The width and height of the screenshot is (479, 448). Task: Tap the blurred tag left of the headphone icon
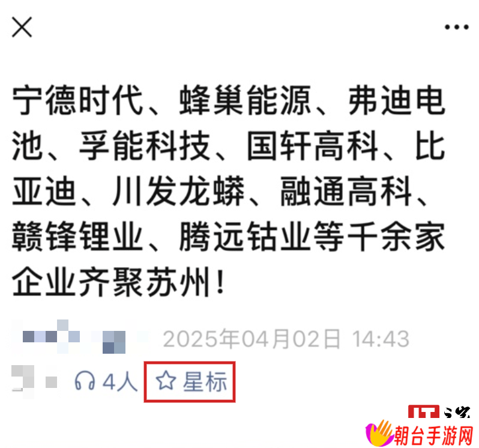pyautogui.click(x=34, y=381)
